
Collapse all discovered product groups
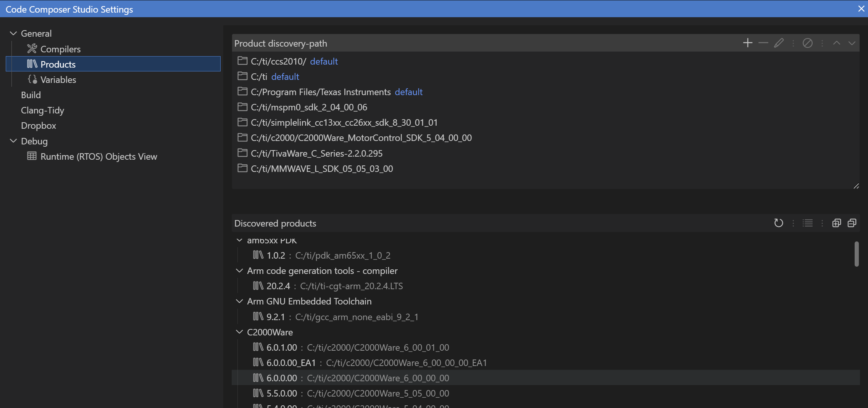[852, 223]
